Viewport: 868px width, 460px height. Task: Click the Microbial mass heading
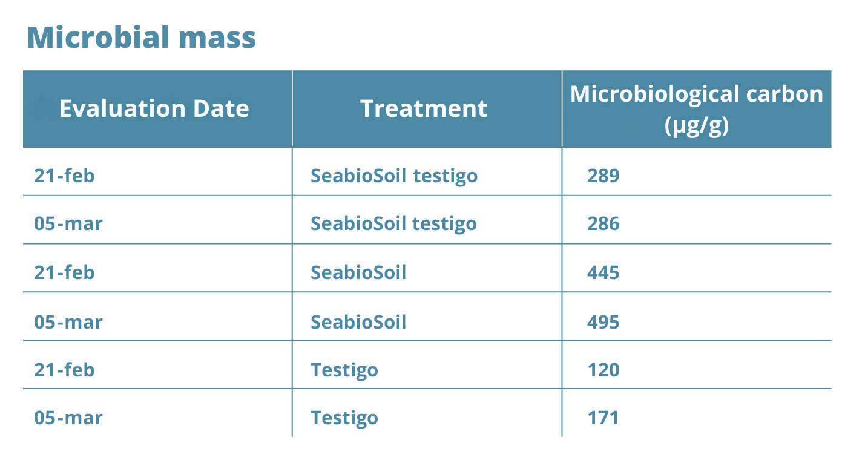point(142,38)
